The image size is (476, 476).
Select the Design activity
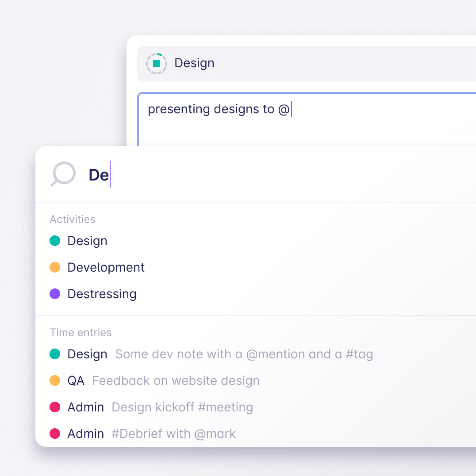click(x=88, y=241)
